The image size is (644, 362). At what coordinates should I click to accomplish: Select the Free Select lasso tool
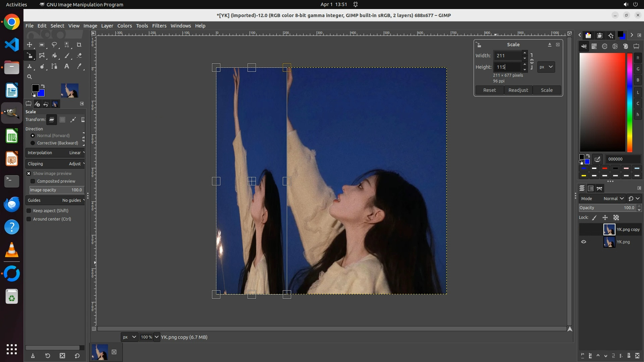pyautogui.click(x=54, y=45)
